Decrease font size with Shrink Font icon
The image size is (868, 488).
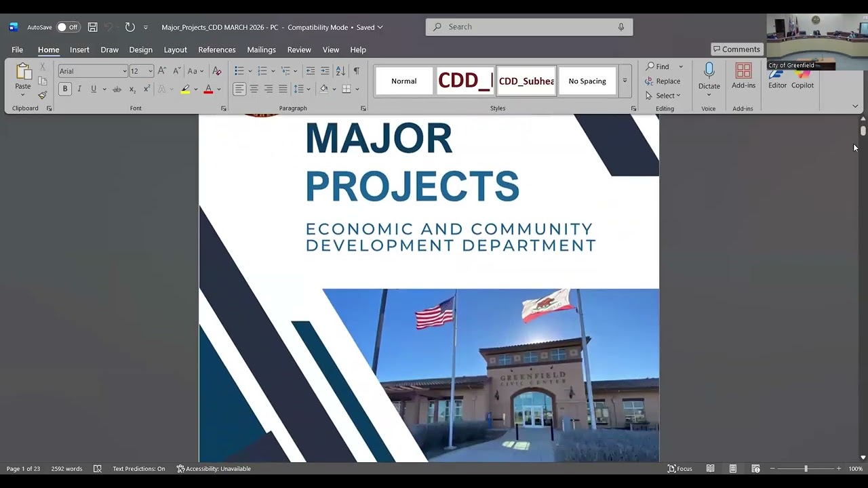click(x=176, y=71)
